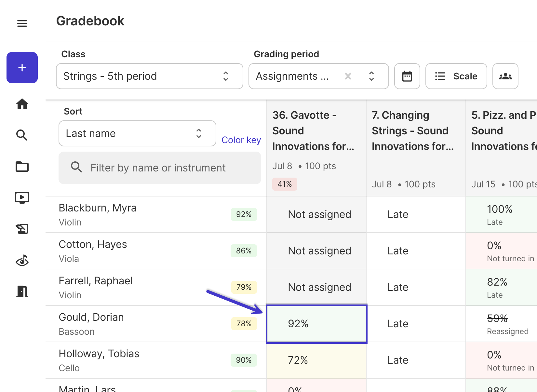537x392 pixels.
Task: Open Cotton's 0% Not turned in cell
Action: pyautogui.click(x=502, y=251)
